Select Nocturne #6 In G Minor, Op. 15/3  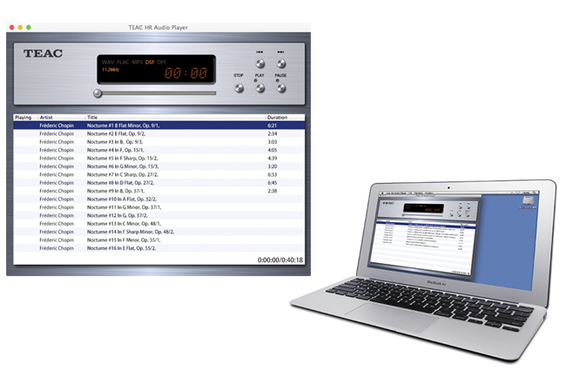[159, 166]
